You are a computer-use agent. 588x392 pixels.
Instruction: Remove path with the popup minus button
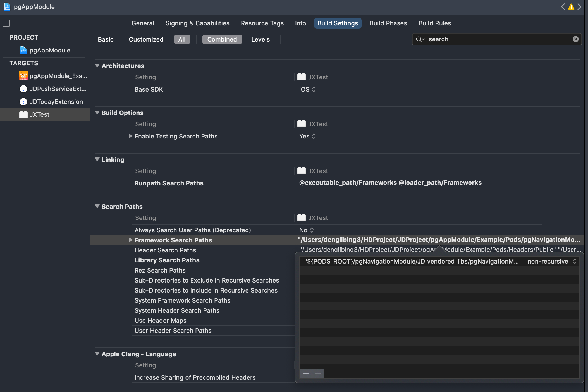click(318, 374)
